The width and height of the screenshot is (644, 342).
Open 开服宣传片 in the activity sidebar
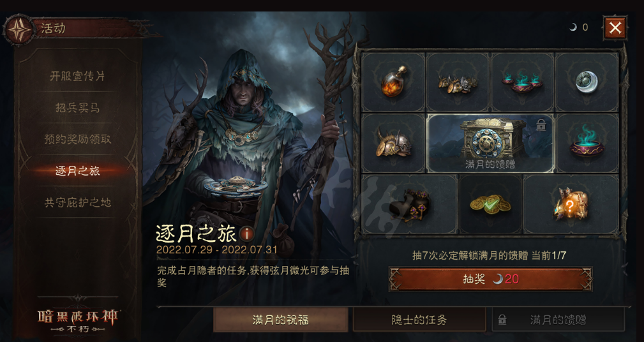click(78, 76)
